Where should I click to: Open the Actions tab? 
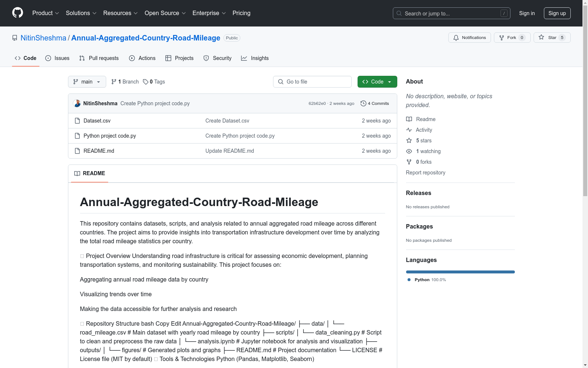[142, 58]
